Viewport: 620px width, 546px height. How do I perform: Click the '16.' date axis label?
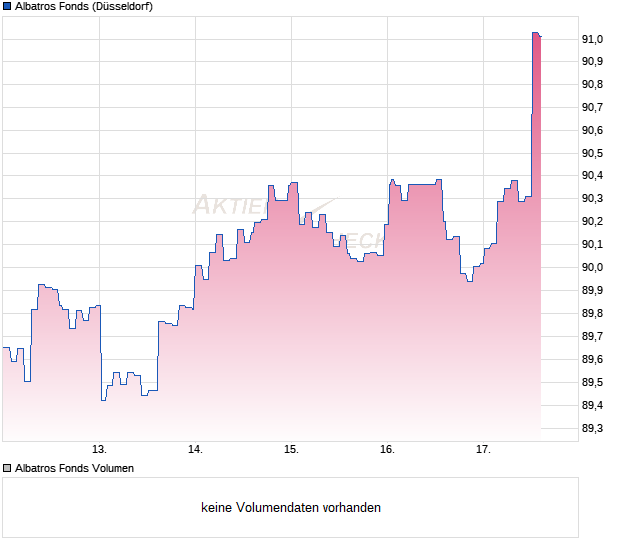coord(388,450)
